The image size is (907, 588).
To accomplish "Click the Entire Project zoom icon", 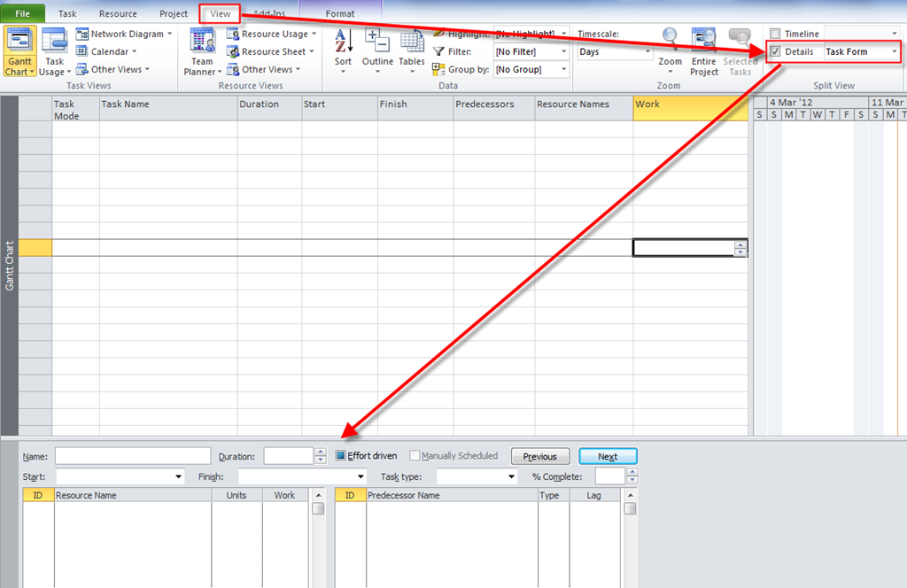I will click(x=704, y=40).
